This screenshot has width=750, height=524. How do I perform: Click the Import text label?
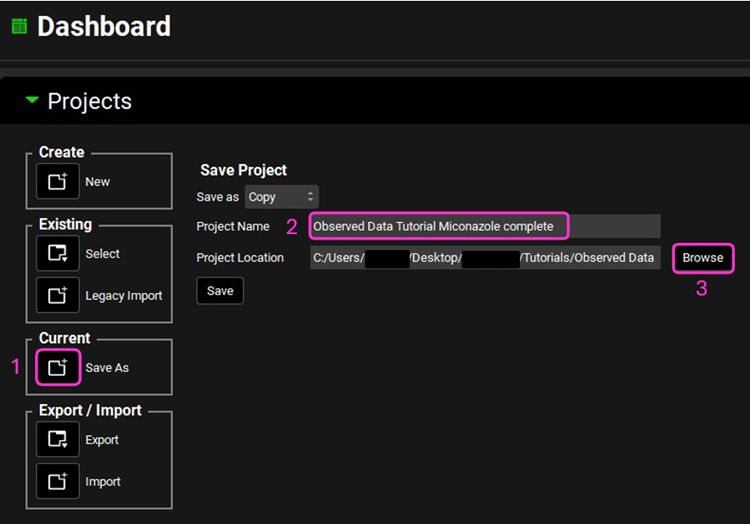[x=103, y=482]
